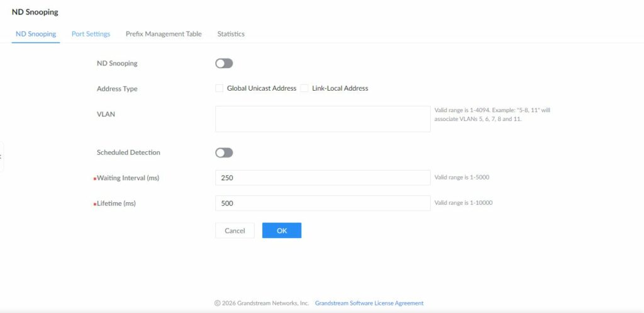The height and width of the screenshot is (313, 644).
Task: Focus the VLAN text area
Action: [x=323, y=119]
